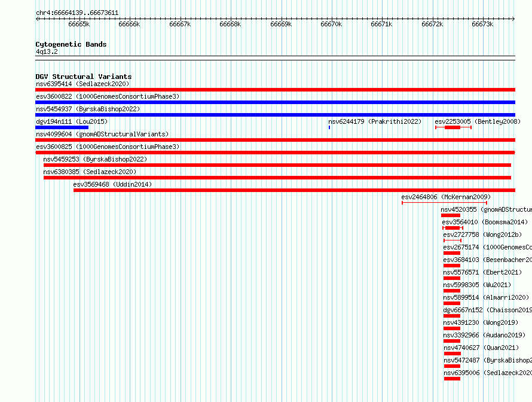Open esv3564010 (Boomsma2014) variant label

[485, 222]
